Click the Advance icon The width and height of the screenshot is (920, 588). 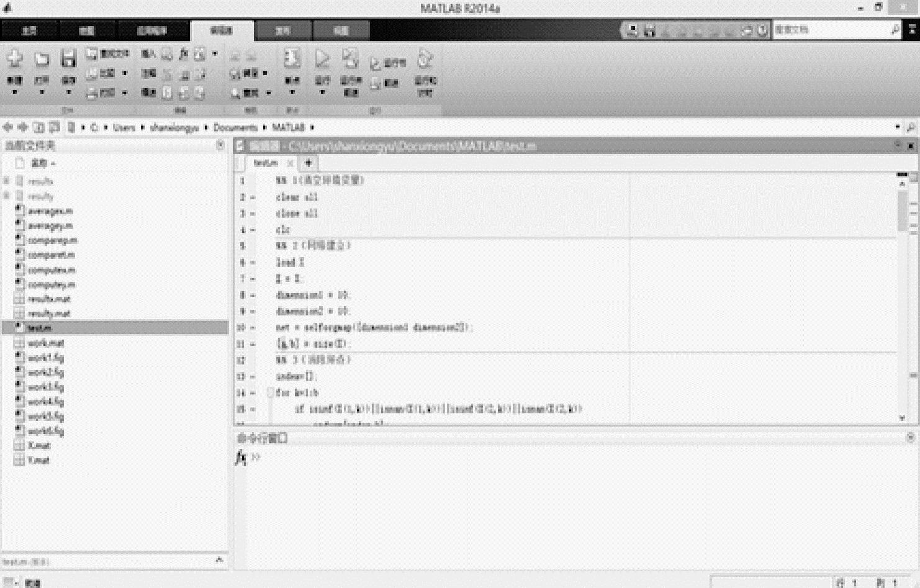click(x=376, y=83)
